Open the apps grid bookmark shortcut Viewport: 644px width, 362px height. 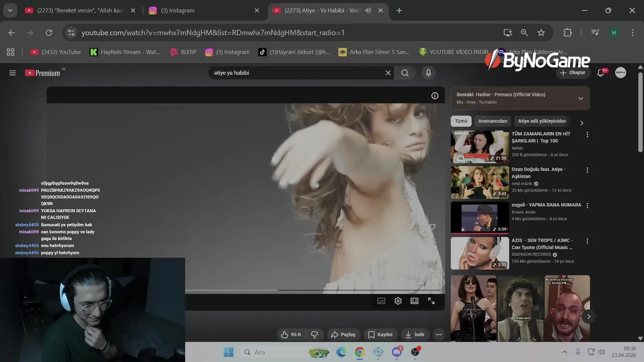(11, 52)
